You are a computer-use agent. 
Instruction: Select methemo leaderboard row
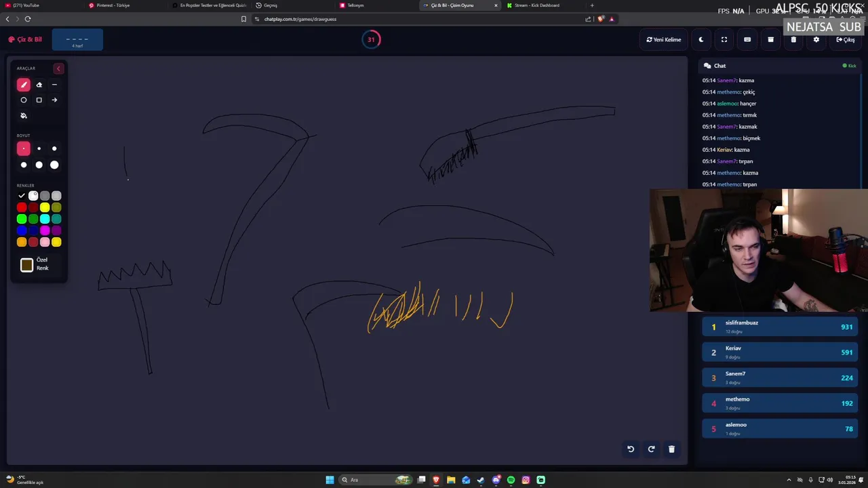(780, 403)
